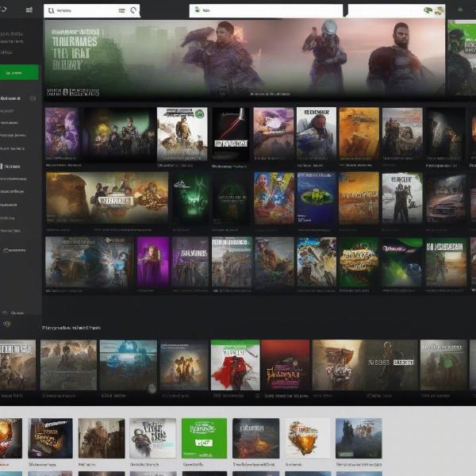This screenshot has width=476, height=476.
Task: Open the partly visible green banner to the right of the hero banner
Action: (462, 58)
